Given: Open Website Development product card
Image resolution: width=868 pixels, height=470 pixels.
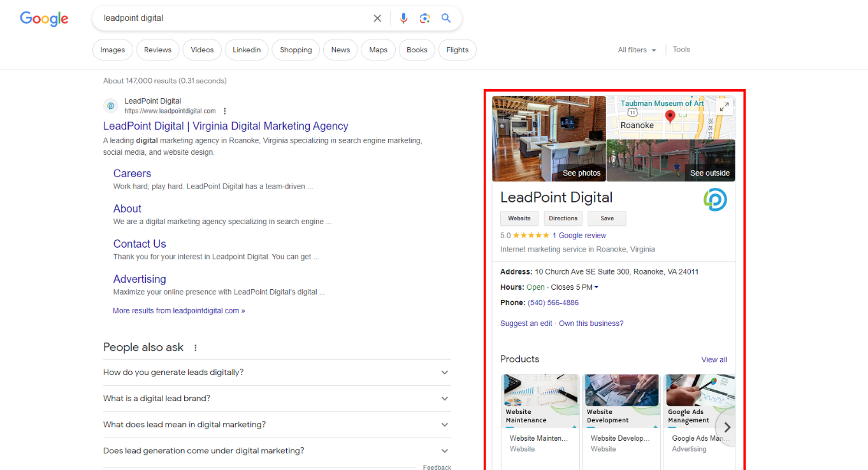Looking at the screenshot, I should tap(622, 422).
